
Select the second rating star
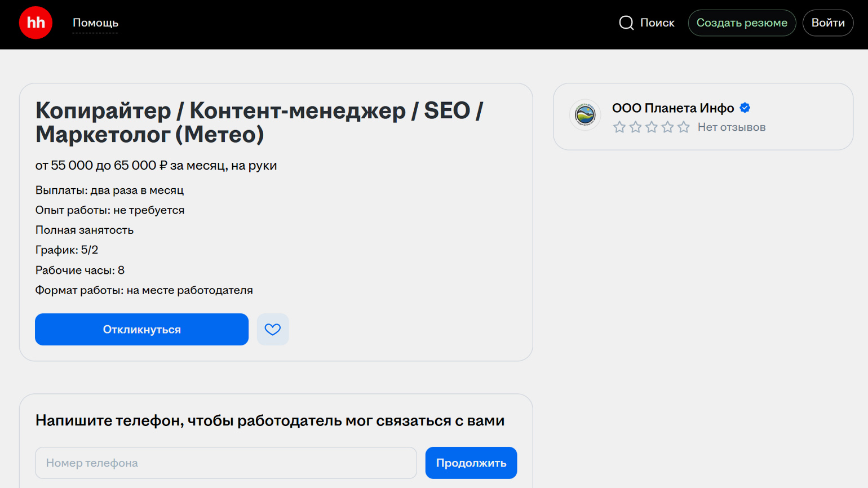point(635,127)
